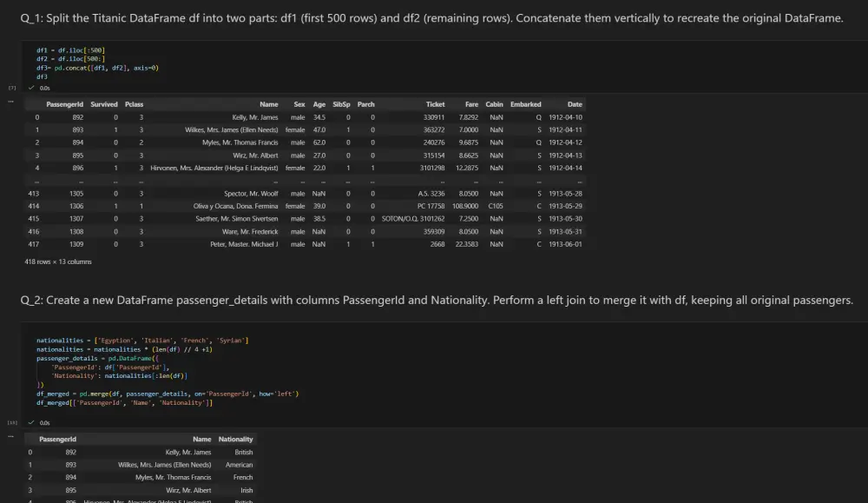Screen dimensions: 868x503
Task: Click the Q_2 question heading text
Action: tap(437, 300)
